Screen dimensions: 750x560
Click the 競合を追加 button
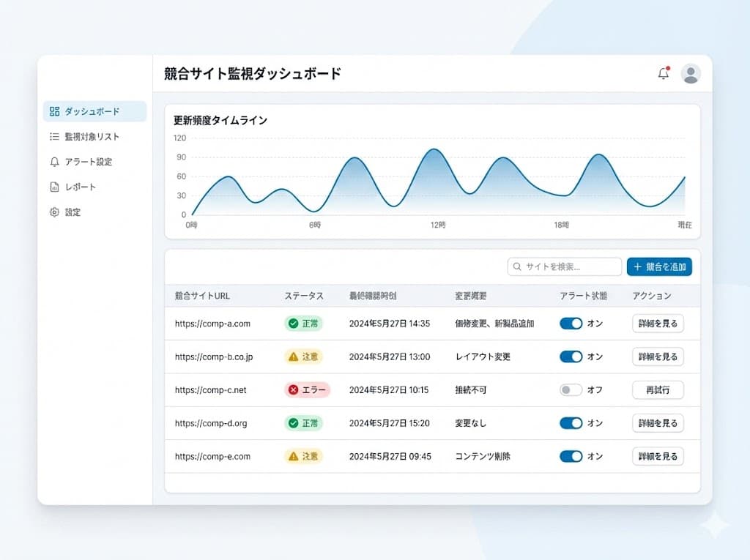658,266
